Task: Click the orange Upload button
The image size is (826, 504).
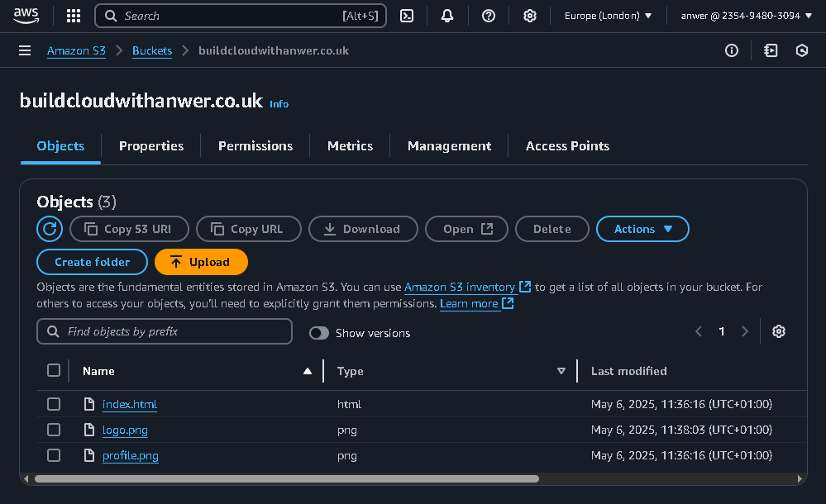Action: (201, 262)
